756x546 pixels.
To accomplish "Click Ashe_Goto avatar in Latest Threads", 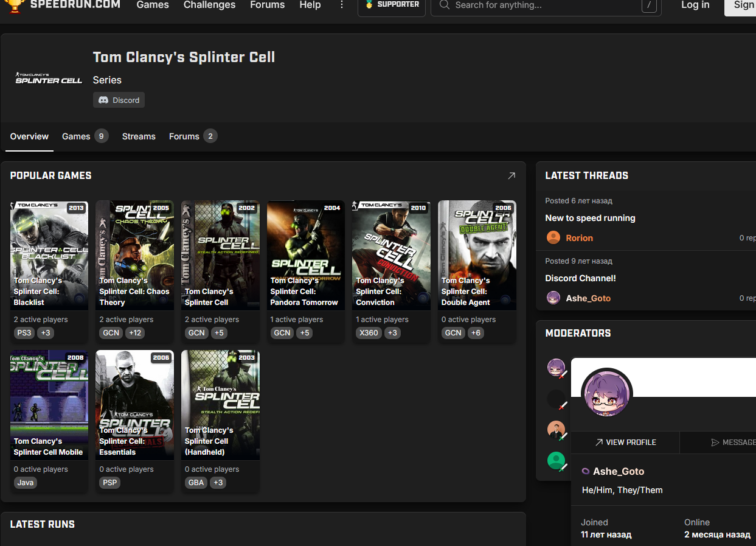I will (553, 298).
